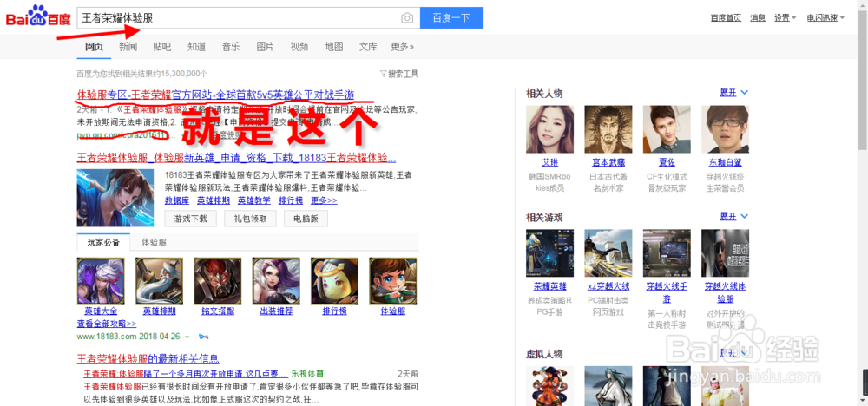The image size is (868, 406).
Task: Click 宫本武藏 name link
Action: pyautogui.click(x=608, y=162)
